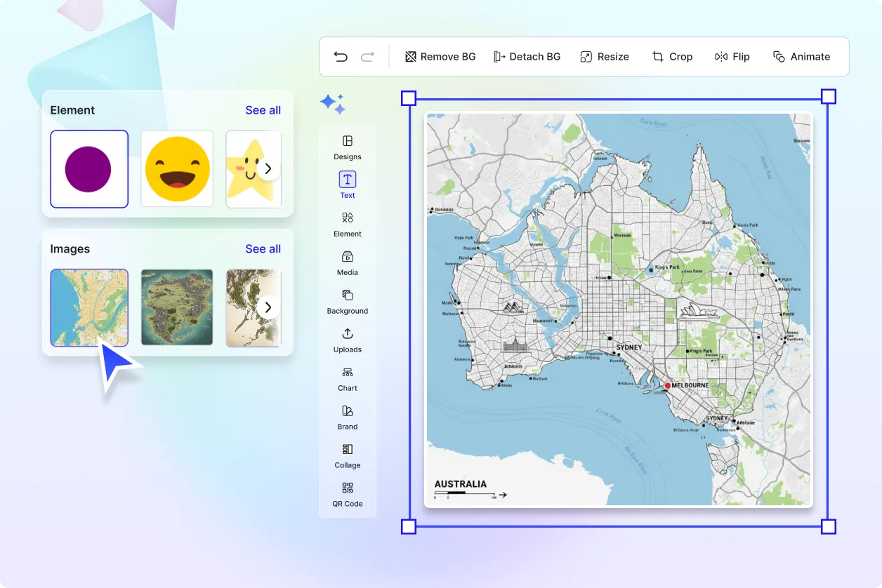882x588 pixels.
Task: Click the Undo arrow icon
Action: click(x=341, y=57)
